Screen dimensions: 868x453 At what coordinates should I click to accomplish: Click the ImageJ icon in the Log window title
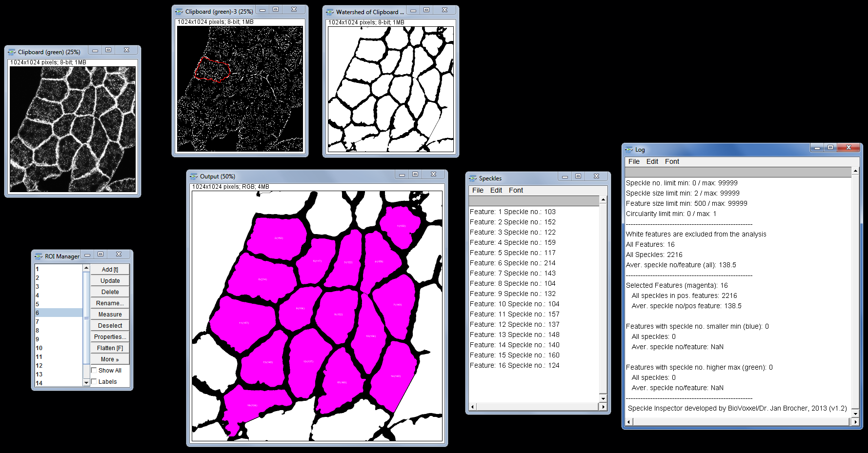pos(629,150)
